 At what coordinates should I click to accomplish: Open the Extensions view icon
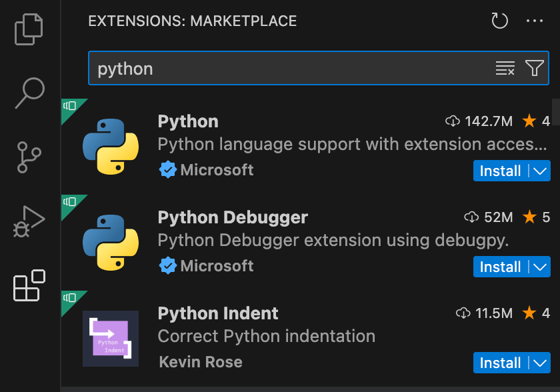click(x=29, y=285)
